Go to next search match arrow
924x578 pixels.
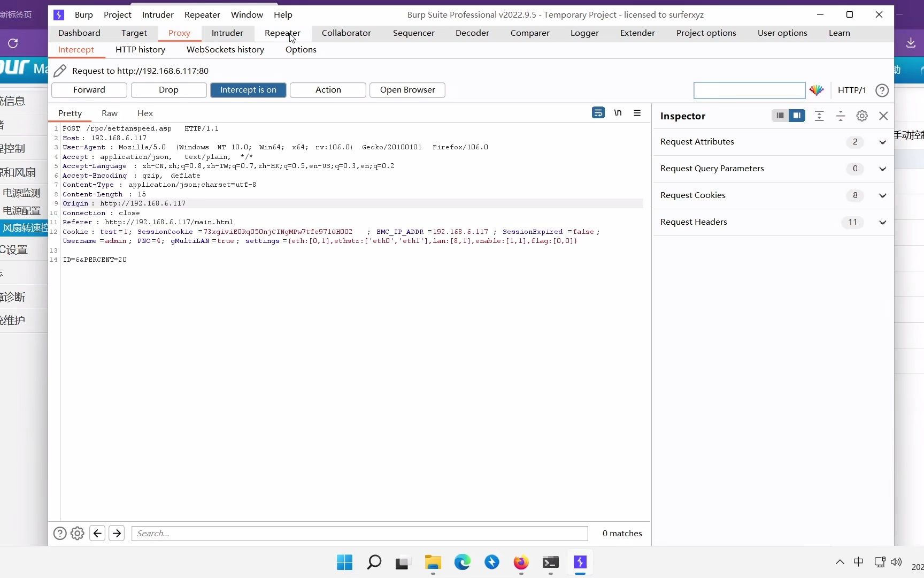pyautogui.click(x=117, y=533)
